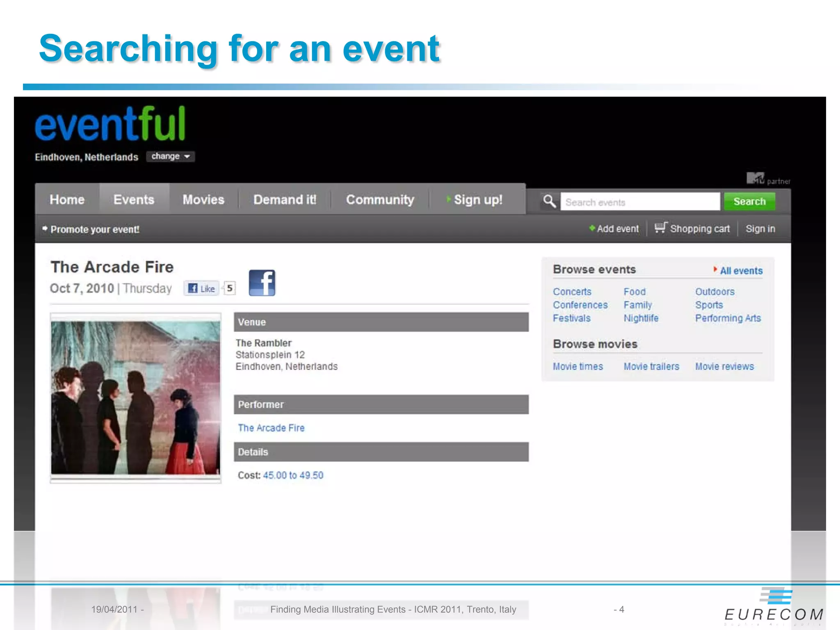Switch to the Events tab

(x=134, y=199)
